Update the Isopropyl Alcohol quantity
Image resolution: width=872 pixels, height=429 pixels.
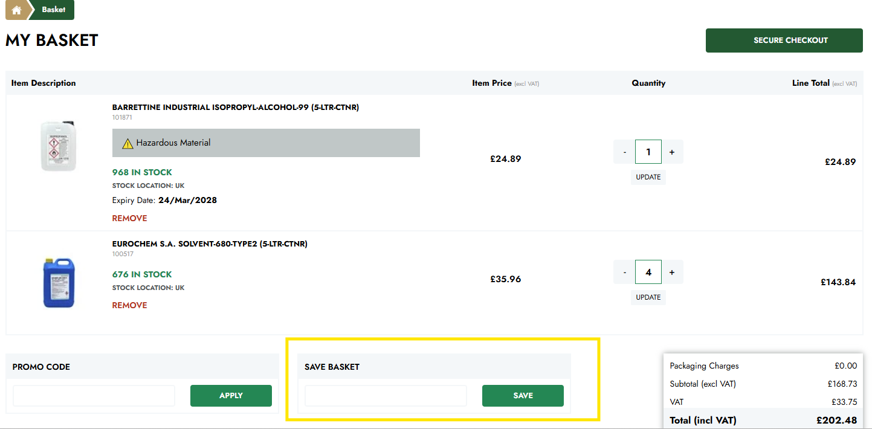[x=648, y=177]
